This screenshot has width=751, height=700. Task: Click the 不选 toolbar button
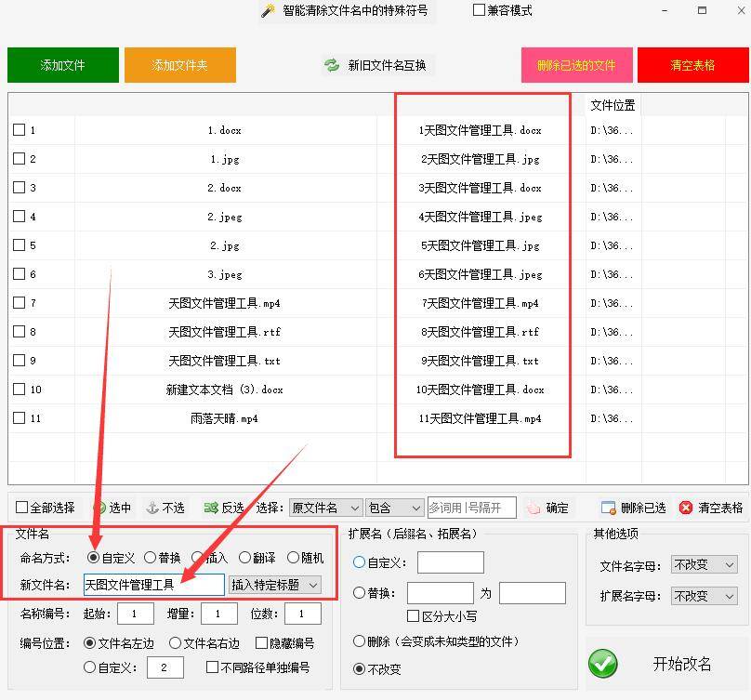click(165, 508)
